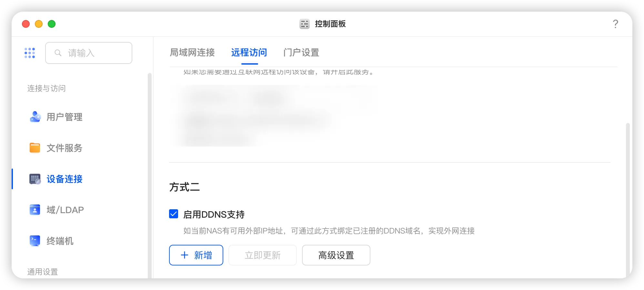Select the 远程访问 tab

pos(249,52)
